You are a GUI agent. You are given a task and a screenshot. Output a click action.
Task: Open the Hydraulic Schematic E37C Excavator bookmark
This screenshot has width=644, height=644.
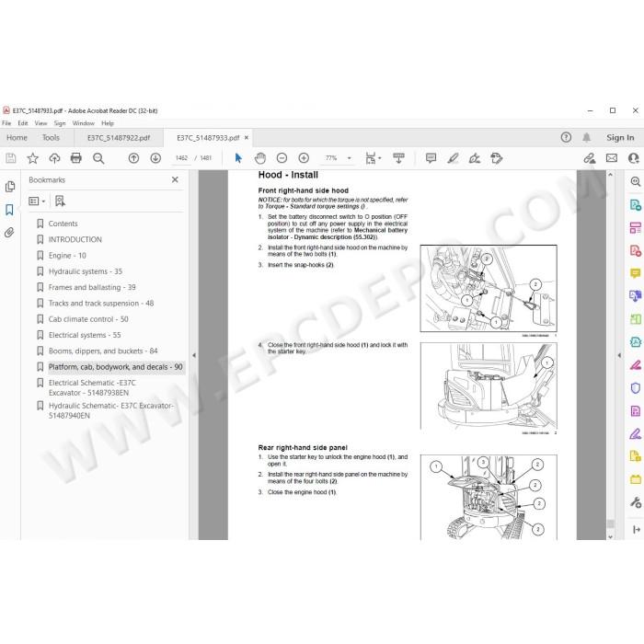111,410
